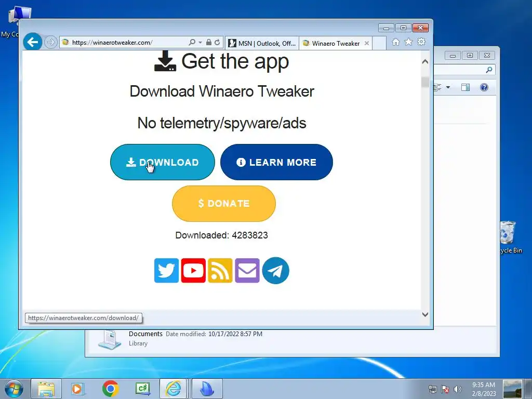
Task: Click the blue DOWNLOAD button
Action: tap(163, 162)
